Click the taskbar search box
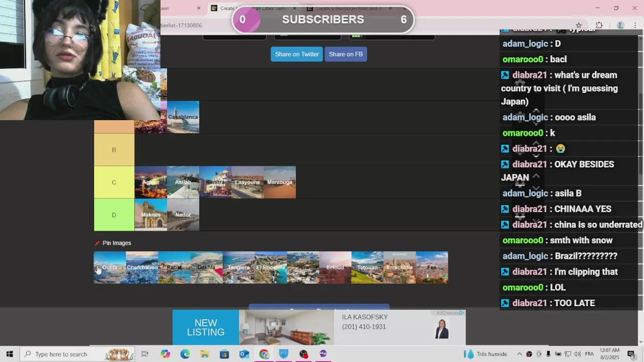Image resolution: width=644 pixels, height=362 pixels. coord(78,354)
